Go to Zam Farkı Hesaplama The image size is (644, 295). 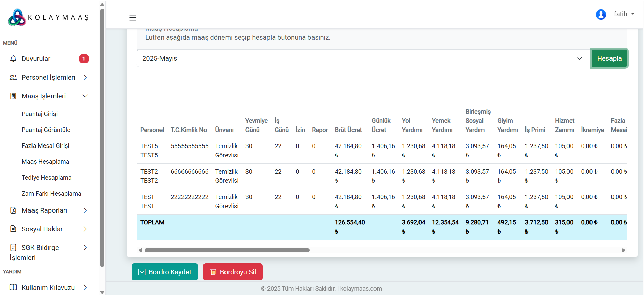tap(51, 193)
